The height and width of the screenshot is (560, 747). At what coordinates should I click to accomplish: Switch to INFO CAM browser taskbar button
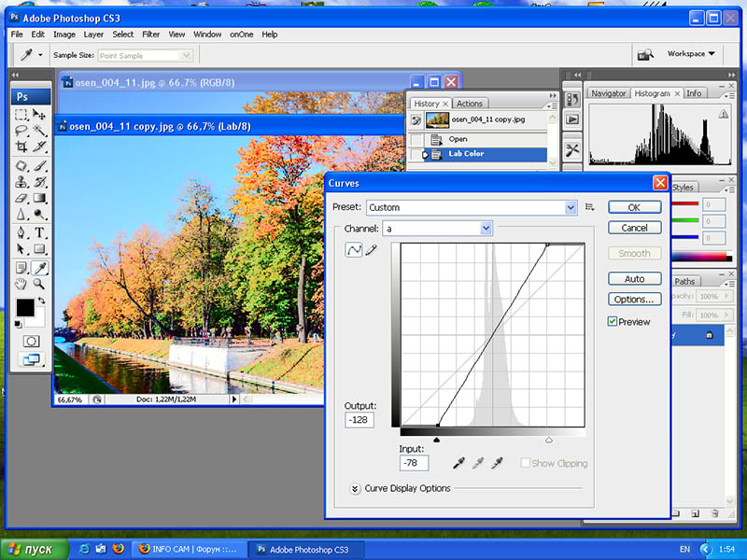[189, 549]
